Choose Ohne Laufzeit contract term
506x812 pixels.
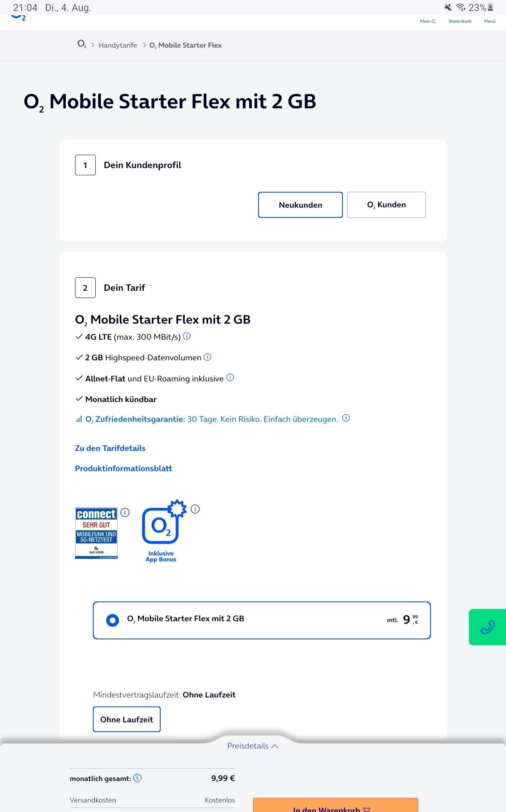[126, 719]
